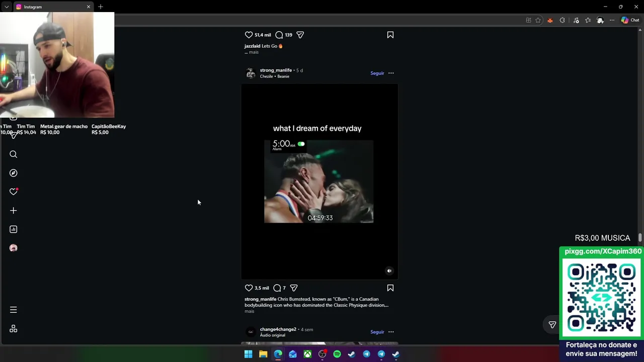The width and height of the screenshot is (644, 362).
Task: View the 3,5 mil likes list
Action: click(x=262, y=288)
